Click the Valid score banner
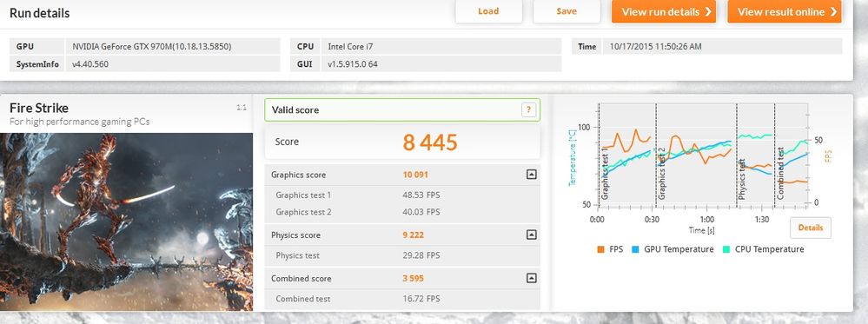The image size is (868, 324). pos(402,110)
